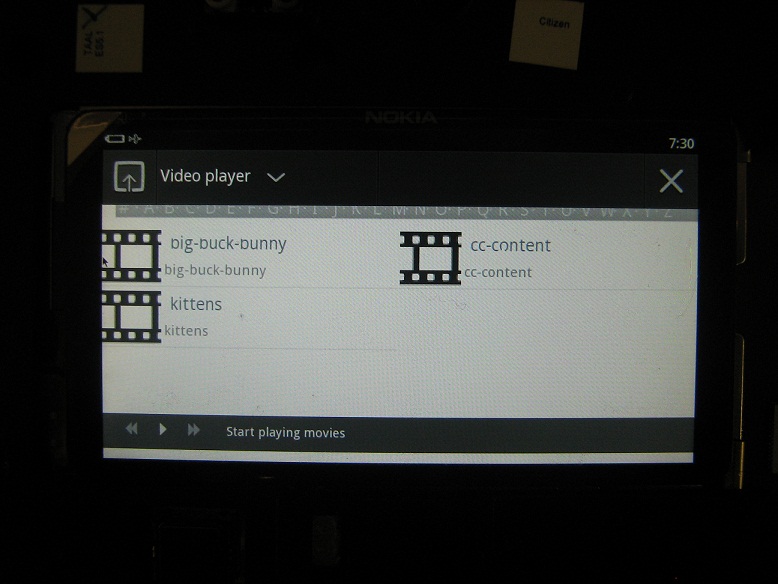This screenshot has height=584, width=778.
Task: Select the big-buck-bunny movie title
Action: click(228, 244)
